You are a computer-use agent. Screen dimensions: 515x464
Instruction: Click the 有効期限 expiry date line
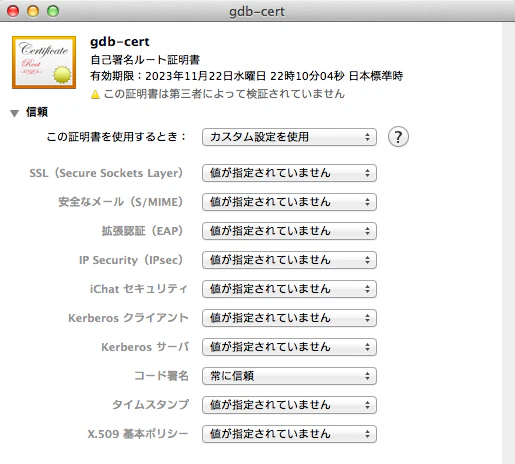[246, 76]
